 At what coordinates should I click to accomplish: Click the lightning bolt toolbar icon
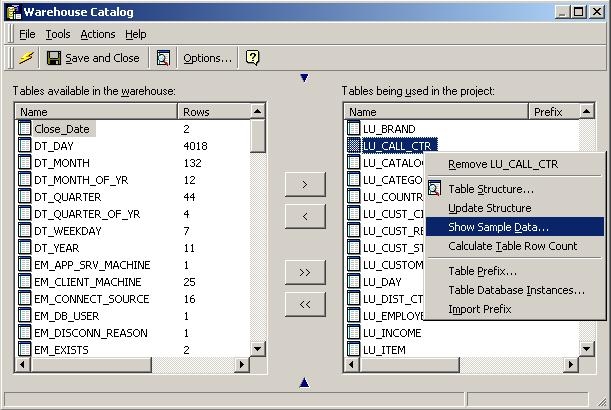[26, 58]
